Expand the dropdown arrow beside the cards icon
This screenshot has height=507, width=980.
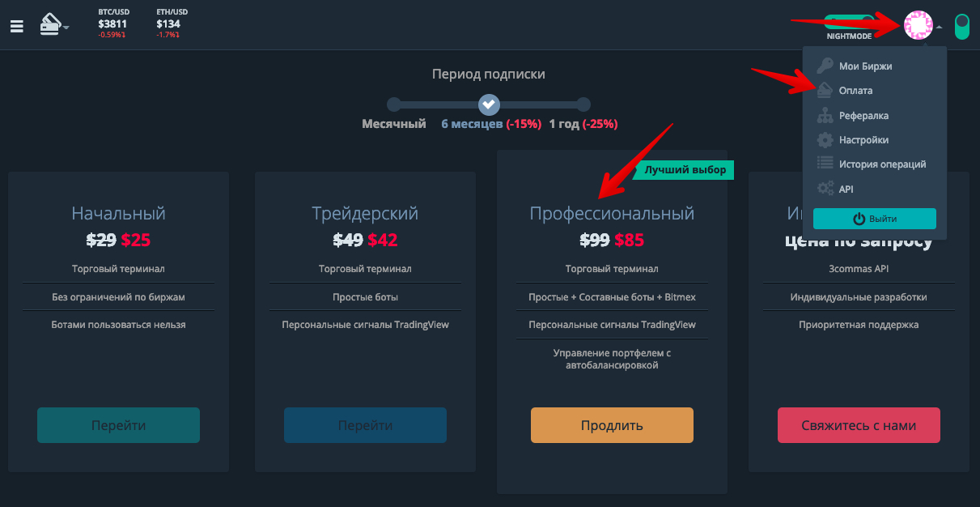coord(66,28)
